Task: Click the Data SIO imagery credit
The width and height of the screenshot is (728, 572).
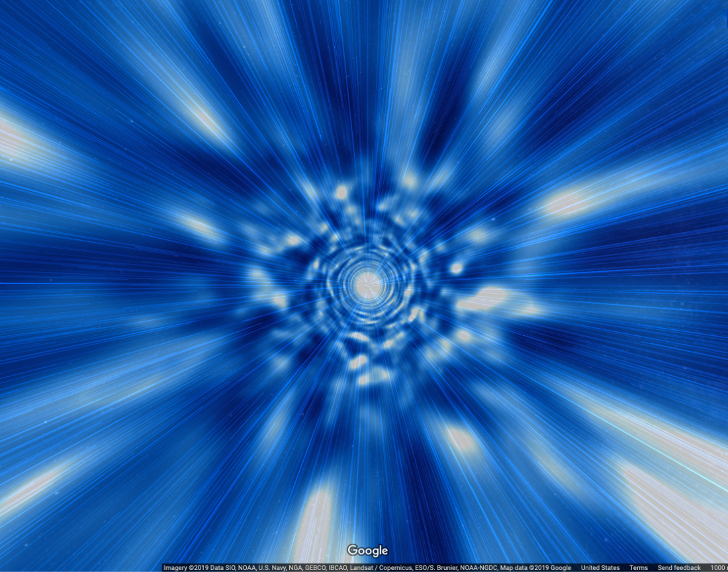Action: point(220,567)
